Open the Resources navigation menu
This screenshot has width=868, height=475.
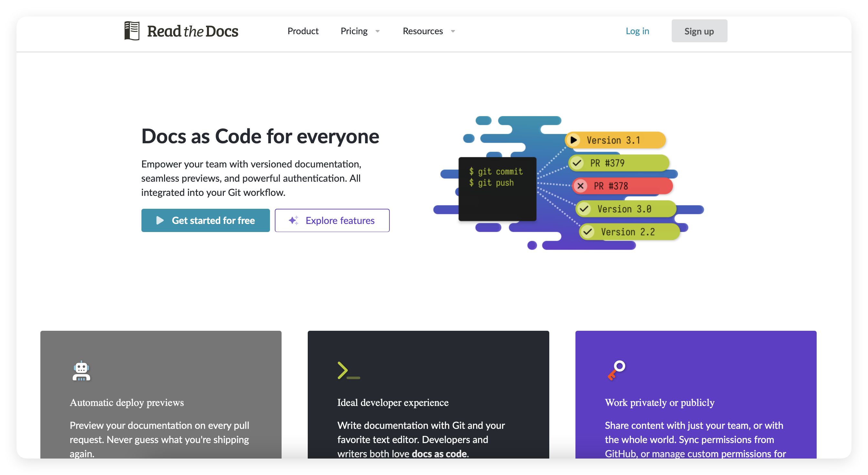pos(423,31)
